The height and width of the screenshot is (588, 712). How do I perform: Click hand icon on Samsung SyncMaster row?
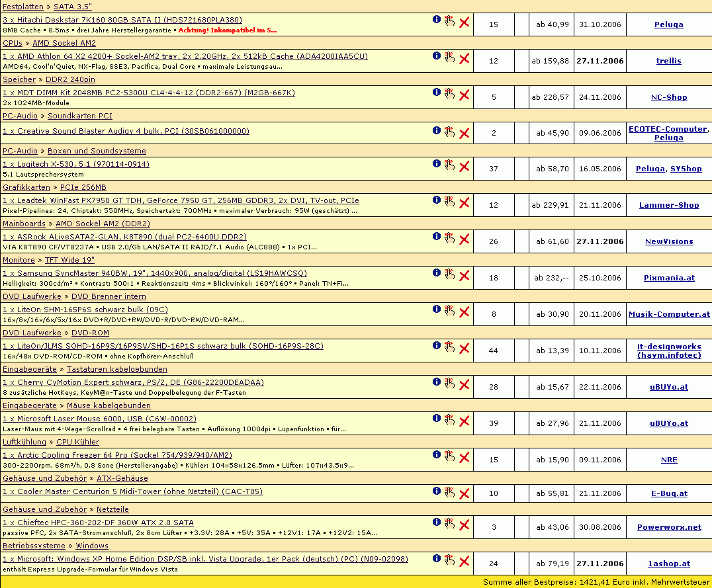pos(449,274)
